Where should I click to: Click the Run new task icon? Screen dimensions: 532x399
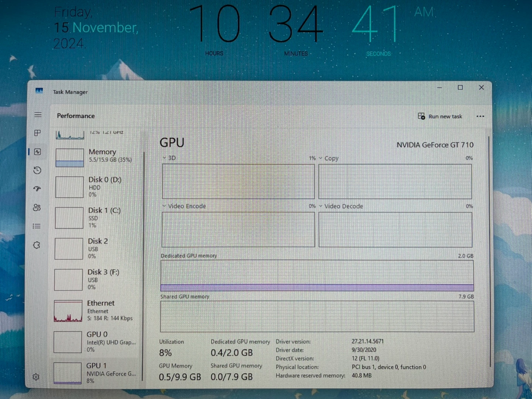point(421,116)
